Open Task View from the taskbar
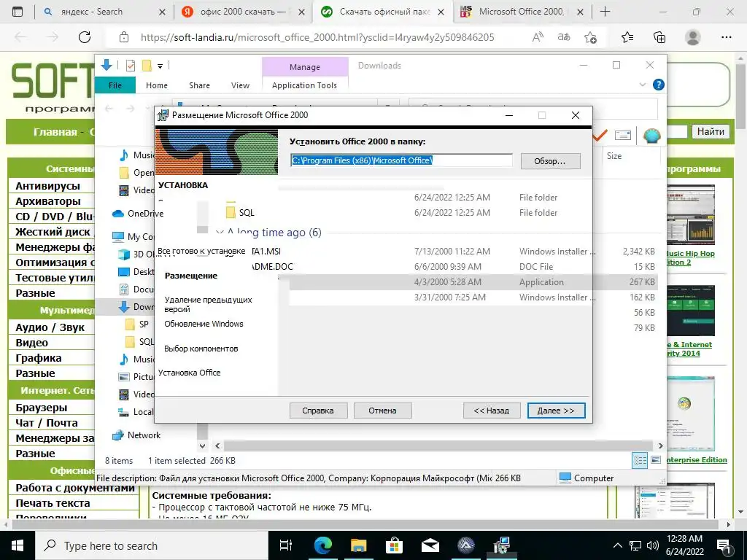This screenshot has width=747, height=560. click(286, 545)
